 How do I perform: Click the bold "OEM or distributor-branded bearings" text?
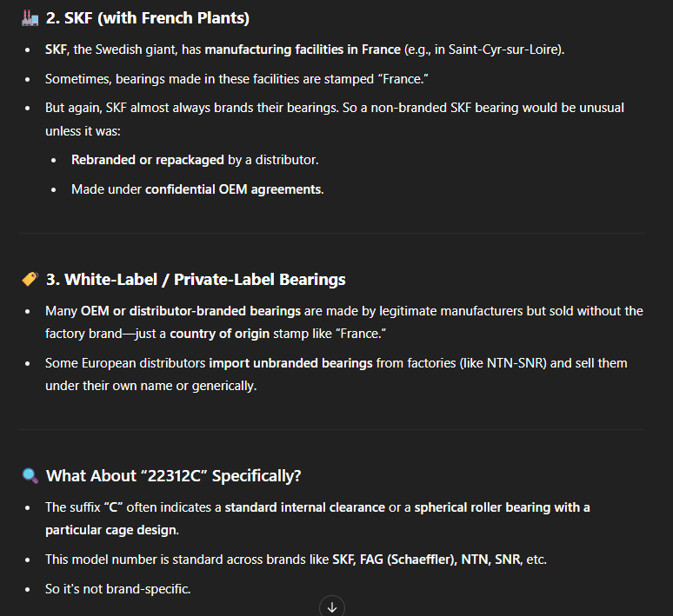(x=191, y=310)
